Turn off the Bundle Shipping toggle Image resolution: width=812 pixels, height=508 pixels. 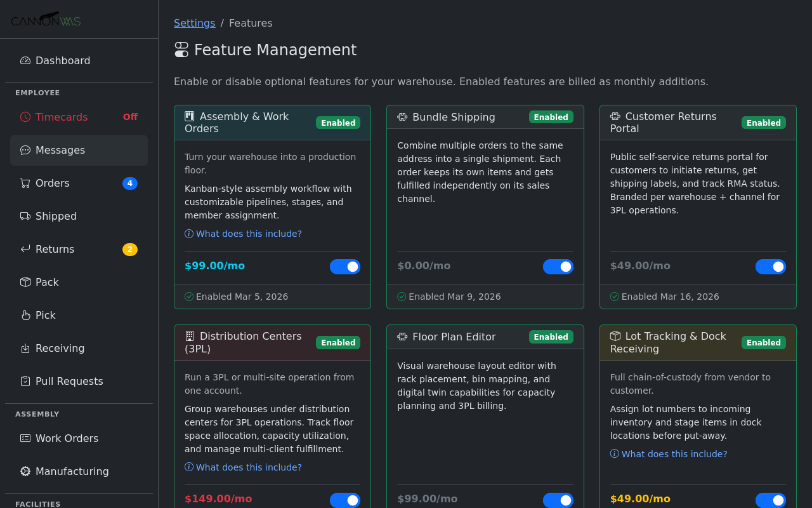[558, 267]
